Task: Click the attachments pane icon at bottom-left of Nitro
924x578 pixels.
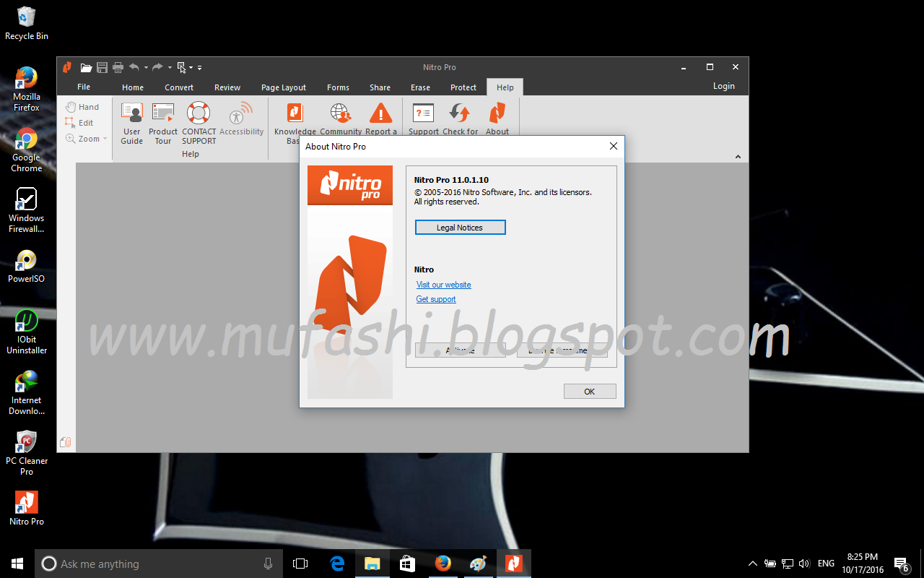Action: (x=66, y=441)
